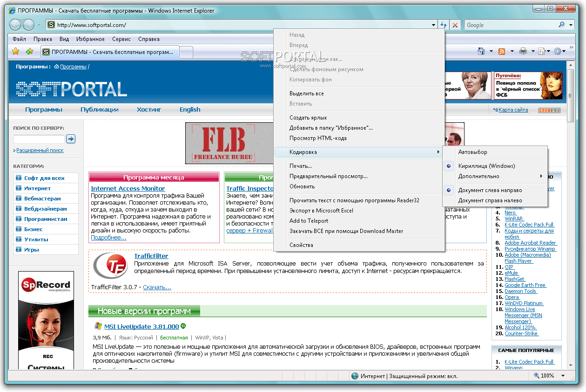
Task: Open search provider dropdown arrow
Action: click(571, 25)
